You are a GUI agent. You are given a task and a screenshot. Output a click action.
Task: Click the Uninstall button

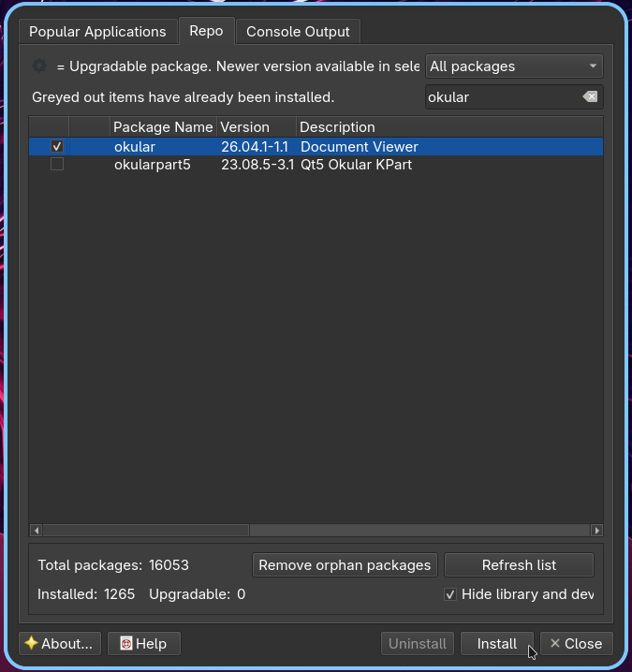click(x=418, y=643)
